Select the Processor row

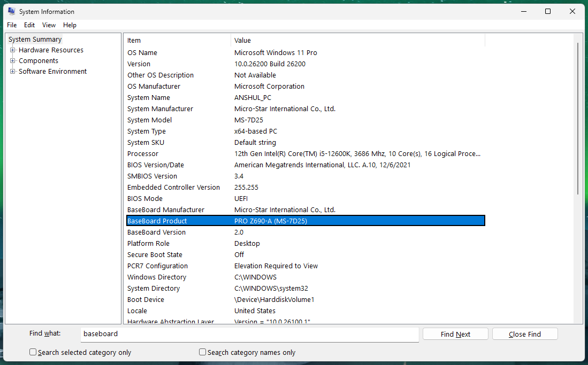(306, 154)
